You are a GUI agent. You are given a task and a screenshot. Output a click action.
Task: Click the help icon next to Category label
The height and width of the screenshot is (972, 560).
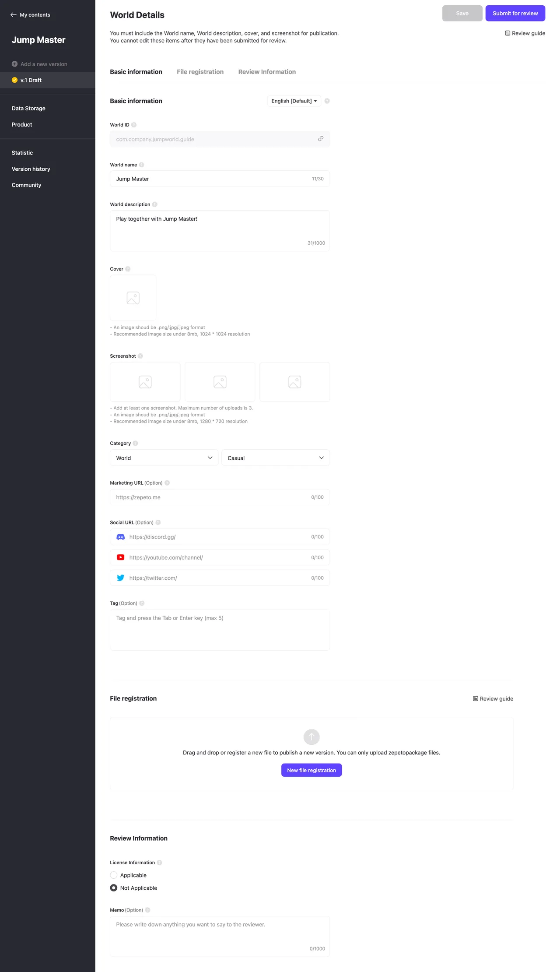coord(136,444)
